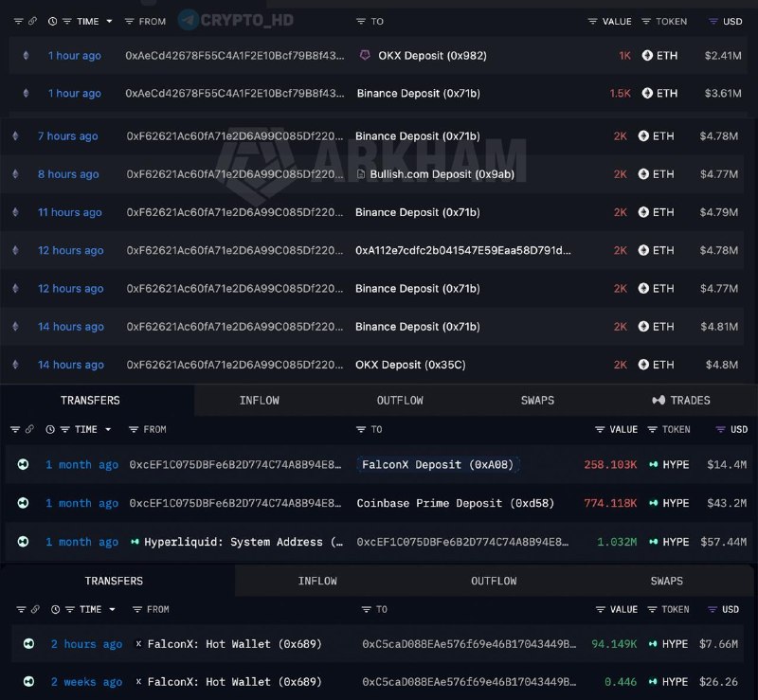Click the 0.446 HYPE value
This screenshot has height=700, width=758.
[x=621, y=682]
